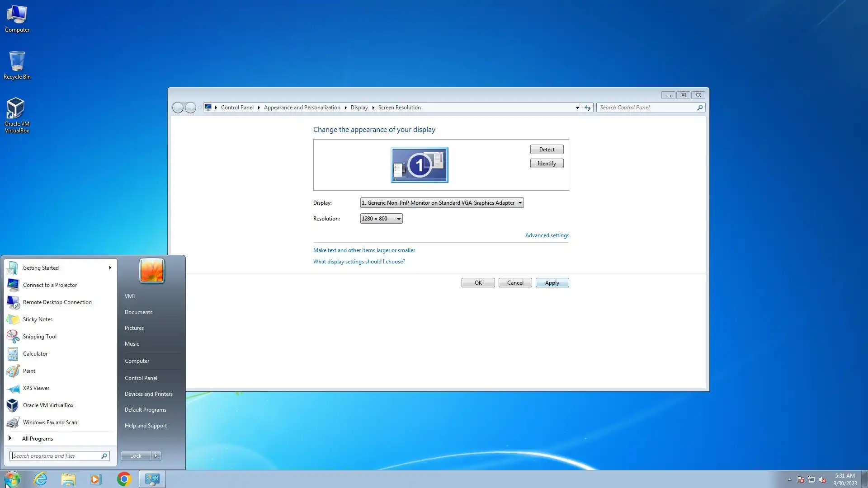Open shutdown options arrow next to Lock
The width and height of the screenshot is (868, 488).
[156, 456]
